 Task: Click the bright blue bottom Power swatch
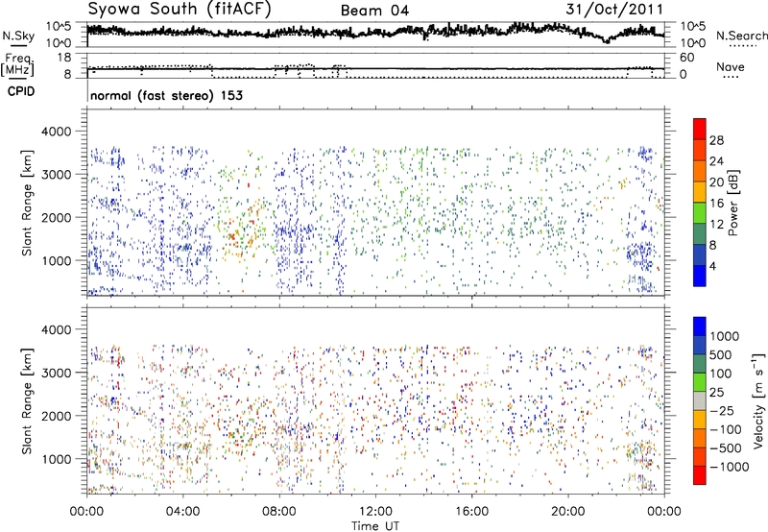(x=700, y=276)
